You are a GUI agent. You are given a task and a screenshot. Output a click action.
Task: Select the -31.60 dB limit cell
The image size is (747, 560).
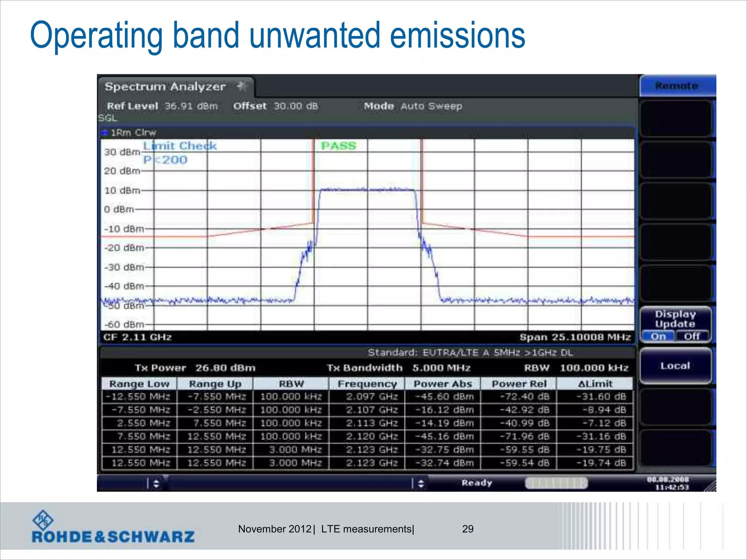(x=595, y=397)
